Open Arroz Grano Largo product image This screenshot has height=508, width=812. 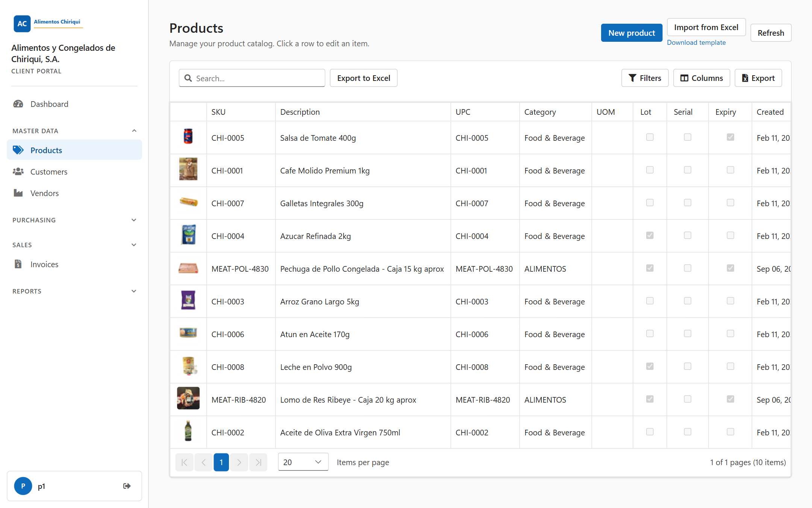[188, 300]
